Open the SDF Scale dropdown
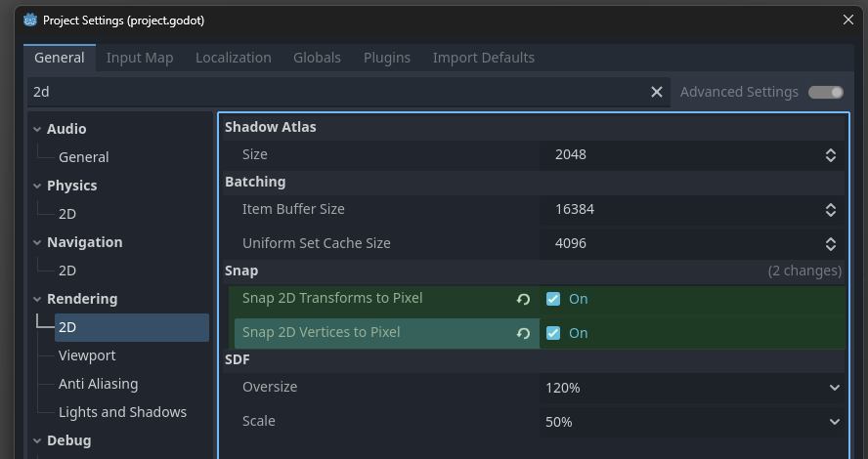 692,422
